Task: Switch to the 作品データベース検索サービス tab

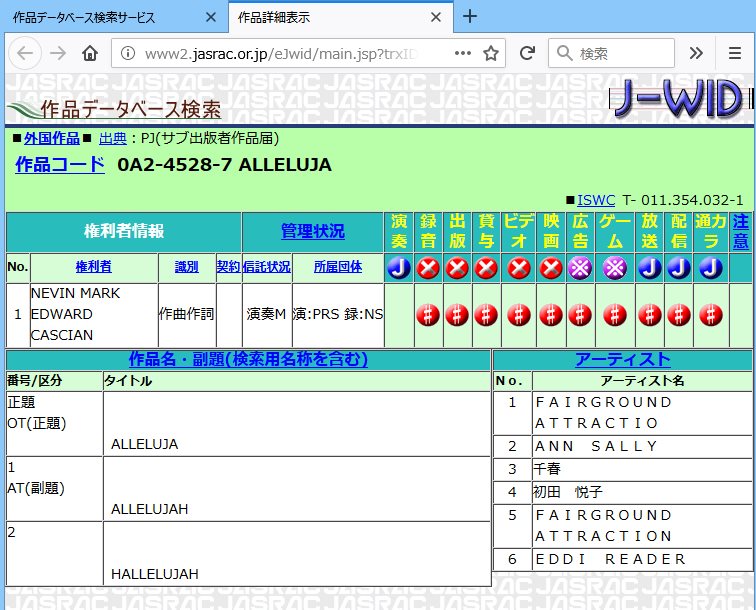Action: 114,17
